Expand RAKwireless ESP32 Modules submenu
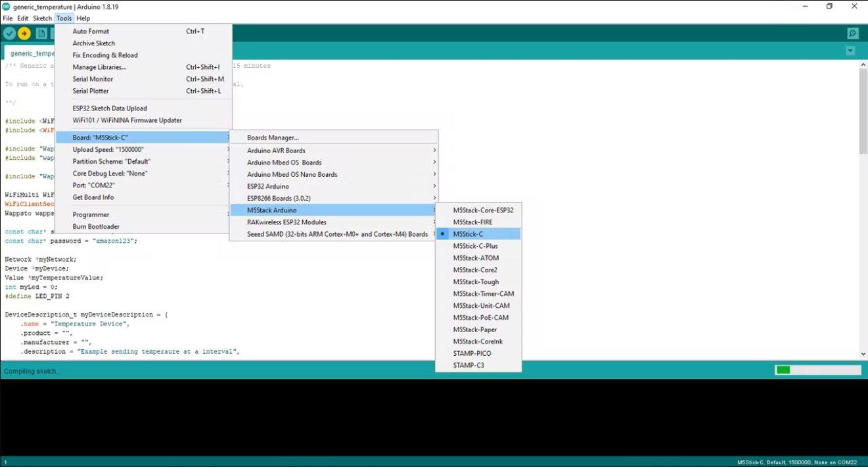Screen dimensions: 868x467 point(333,222)
